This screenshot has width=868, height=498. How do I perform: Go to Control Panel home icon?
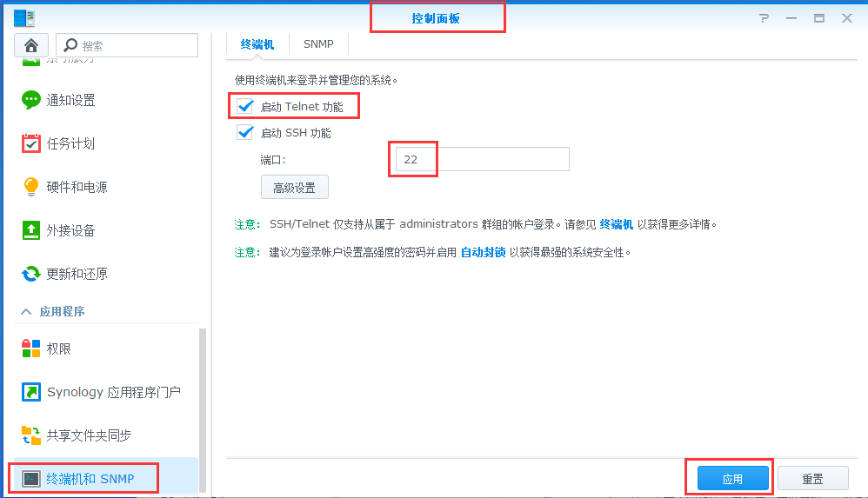[x=31, y=45]
